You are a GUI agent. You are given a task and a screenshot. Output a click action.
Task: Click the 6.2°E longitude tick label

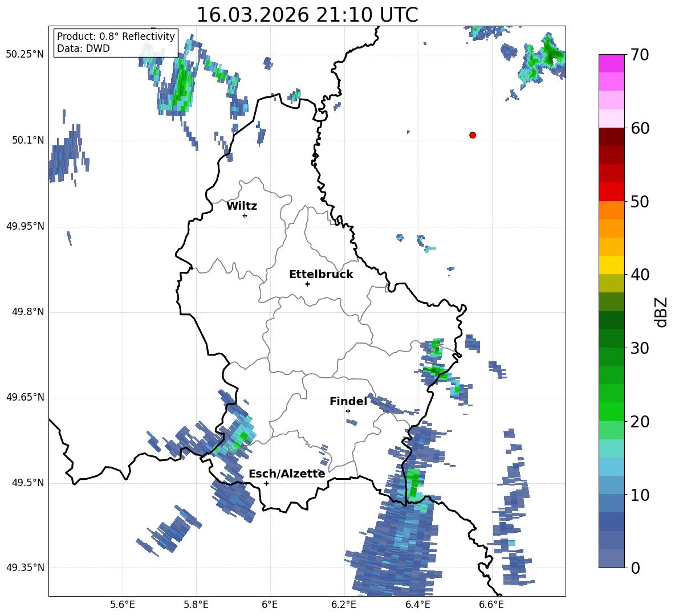point(344,605)
